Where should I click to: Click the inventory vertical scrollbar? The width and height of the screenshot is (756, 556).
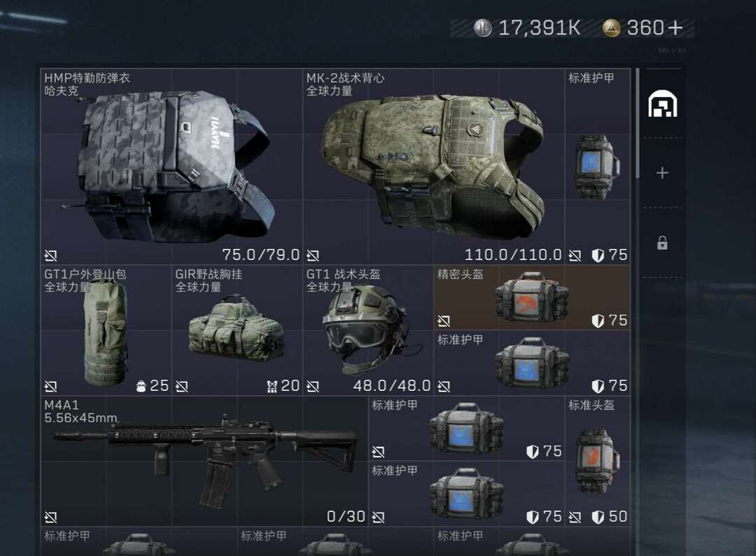(x=638, y=123)
